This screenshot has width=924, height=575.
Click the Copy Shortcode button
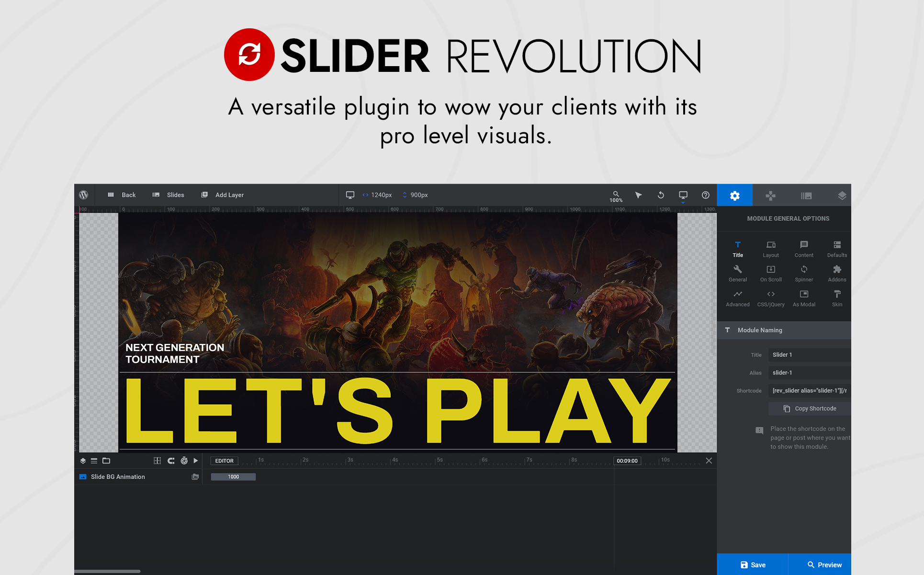tap(810, 409)
